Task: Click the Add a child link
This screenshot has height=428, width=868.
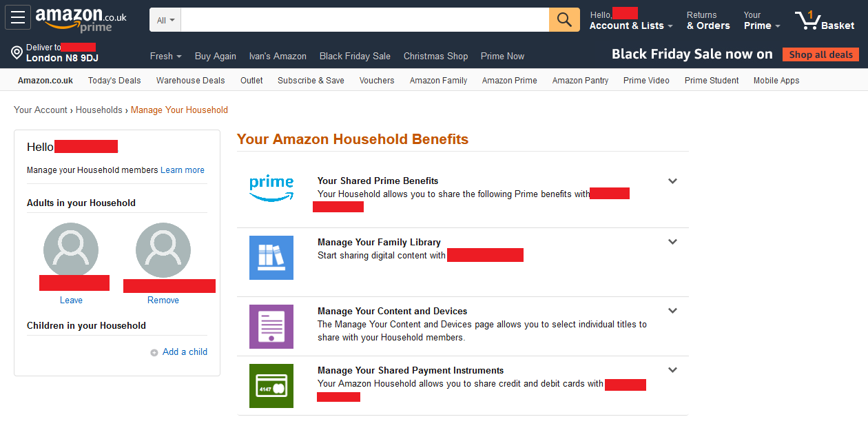Action: [x=185, y=351]
